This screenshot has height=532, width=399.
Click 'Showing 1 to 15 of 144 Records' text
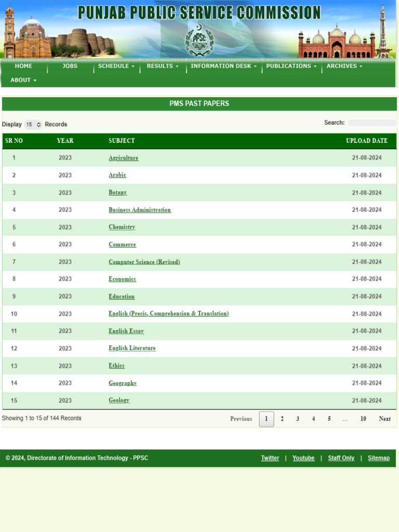click(42, 418)
